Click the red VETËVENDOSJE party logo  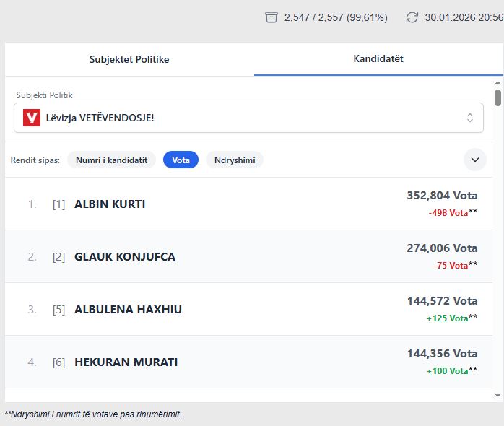coord(32,118)
